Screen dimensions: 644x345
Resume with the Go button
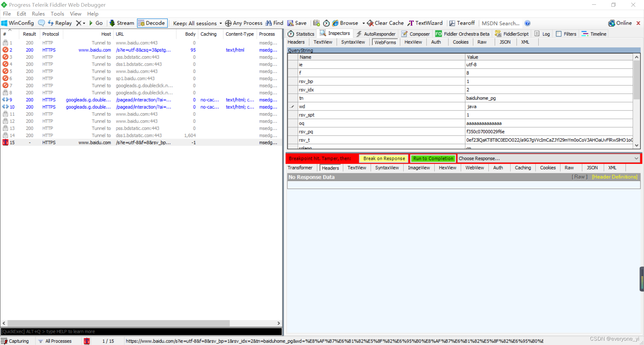coord(96,23)
